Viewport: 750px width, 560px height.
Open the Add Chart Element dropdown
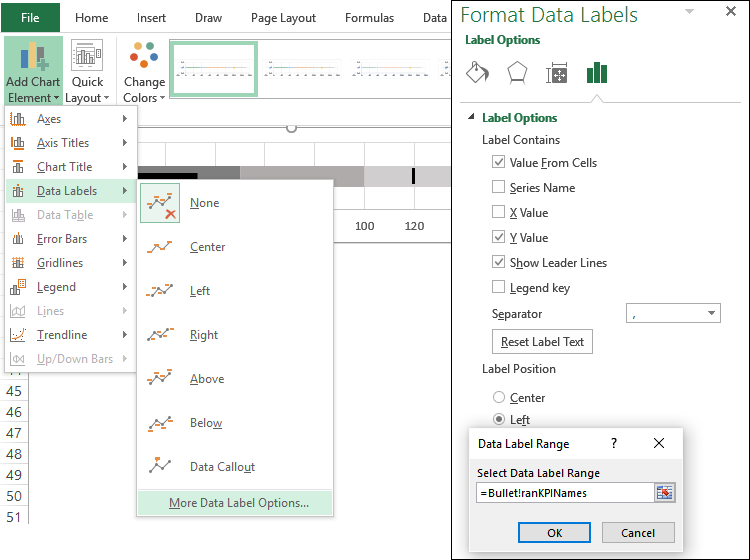[x=33, y=72]
